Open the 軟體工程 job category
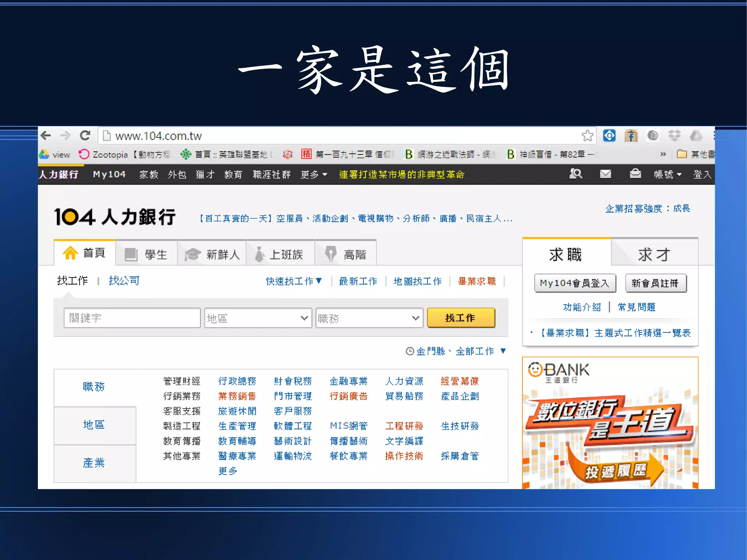747x560 pixels. pos(293,426)
